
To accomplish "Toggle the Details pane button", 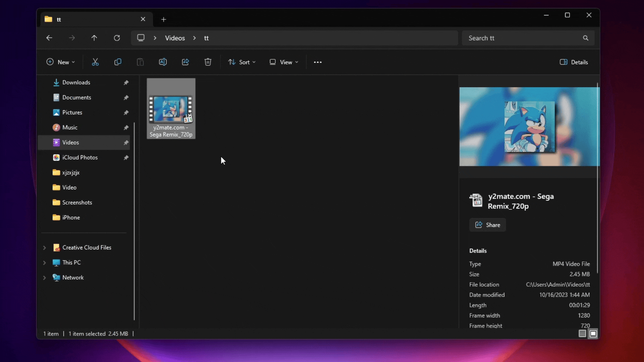I will 574,62.
